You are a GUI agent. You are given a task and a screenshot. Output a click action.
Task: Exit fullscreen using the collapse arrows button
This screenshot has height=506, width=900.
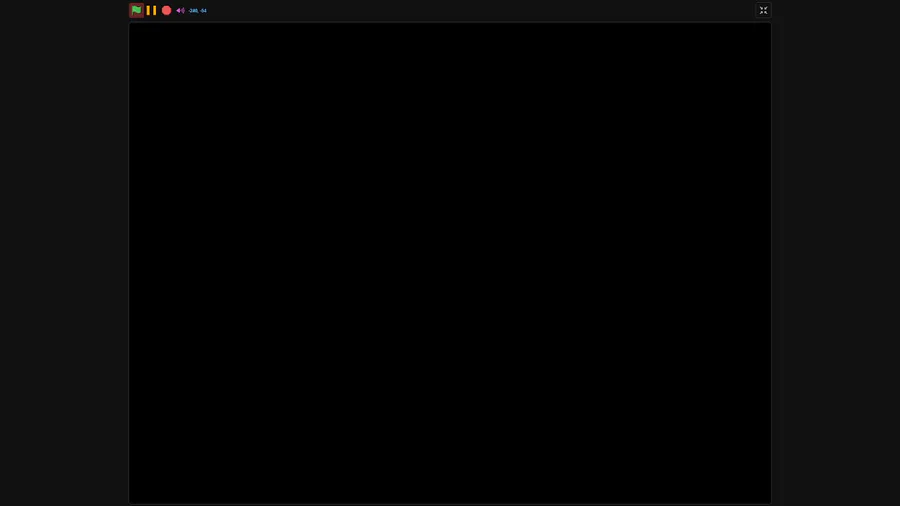coord(763,10)
